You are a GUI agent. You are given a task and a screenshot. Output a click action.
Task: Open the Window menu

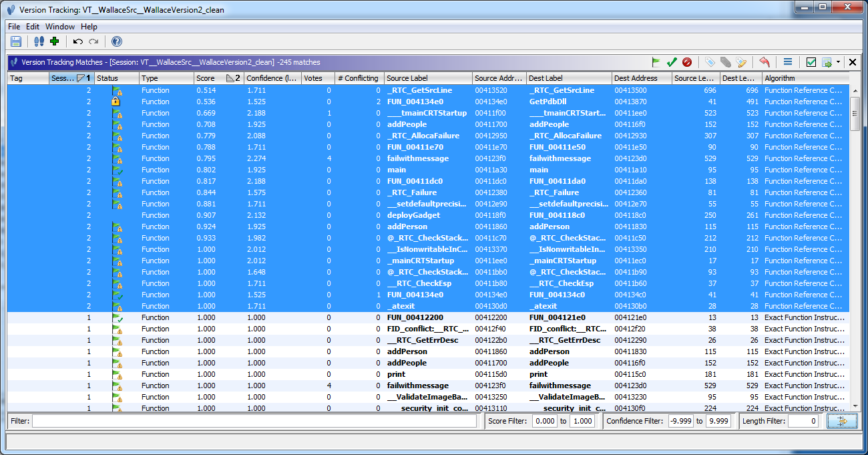60,27
